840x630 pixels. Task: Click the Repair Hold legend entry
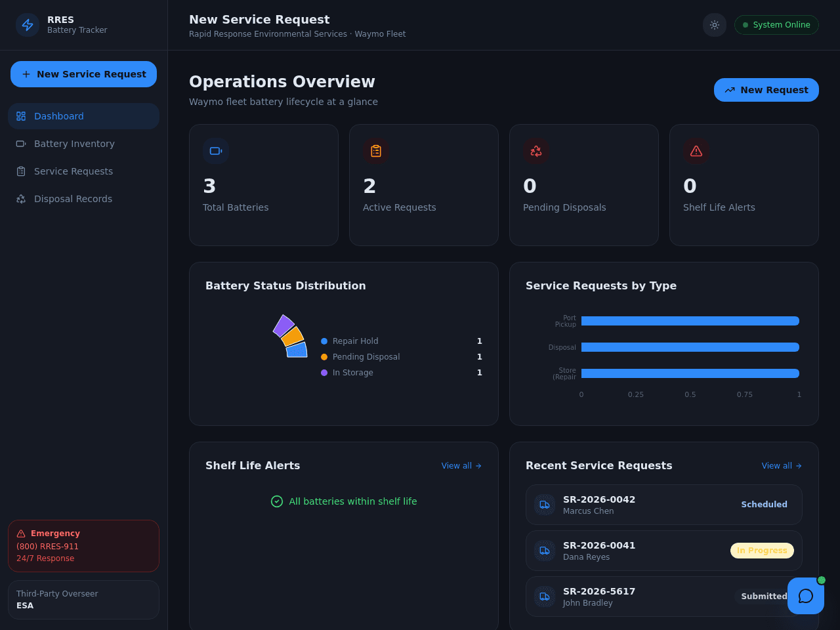[402, 341]
